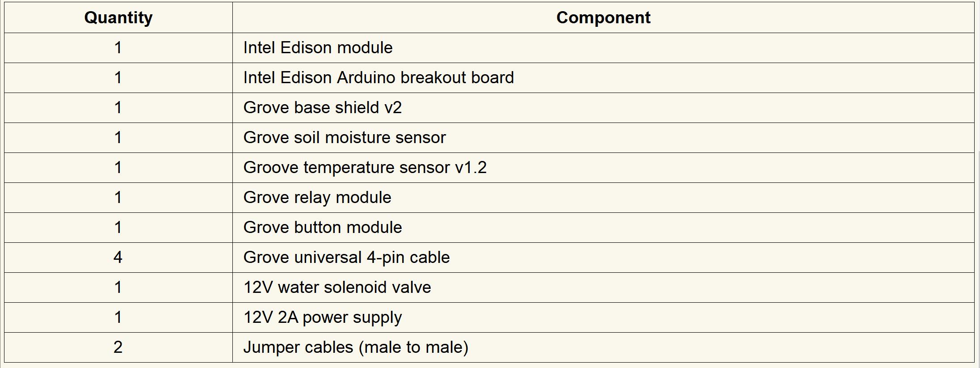Select the Grove base shield v2 row

coord(322,107)
